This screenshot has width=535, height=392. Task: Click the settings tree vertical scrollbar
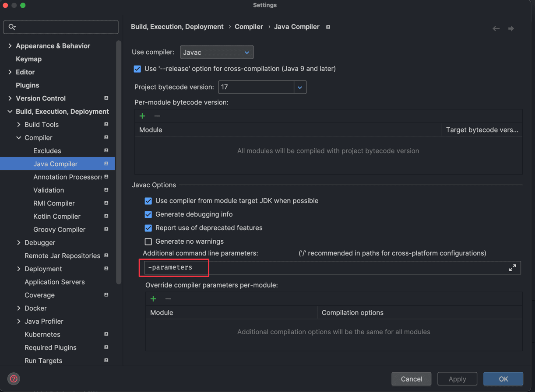(119, 162)
